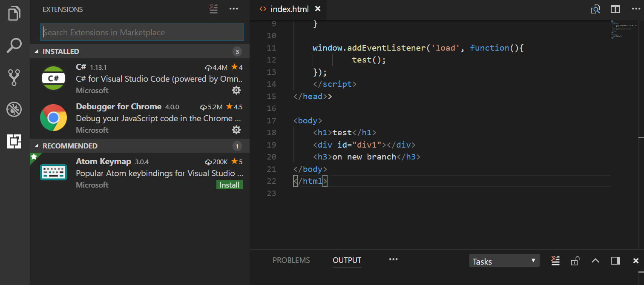The width and height of the screenshot is (644, 285).
Task: Open the Source Control view
Action: 14,78
